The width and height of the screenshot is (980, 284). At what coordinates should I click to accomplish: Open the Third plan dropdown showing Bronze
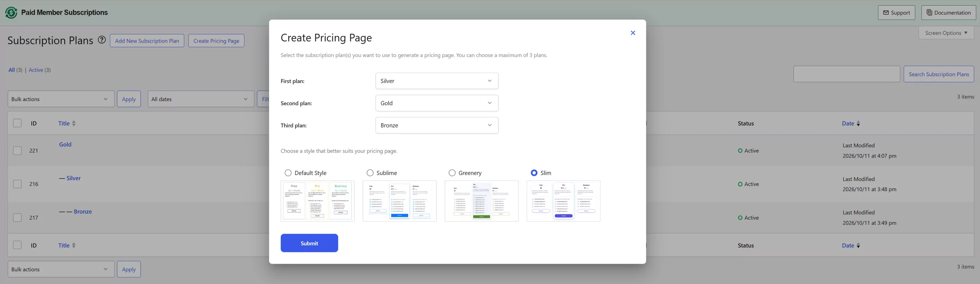click(437, 125)
